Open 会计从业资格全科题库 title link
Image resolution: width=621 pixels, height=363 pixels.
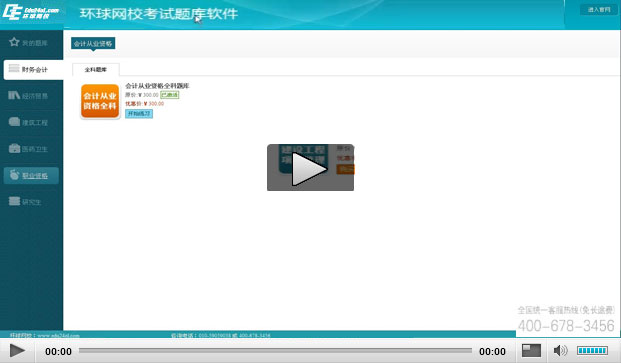click(157, 86)
